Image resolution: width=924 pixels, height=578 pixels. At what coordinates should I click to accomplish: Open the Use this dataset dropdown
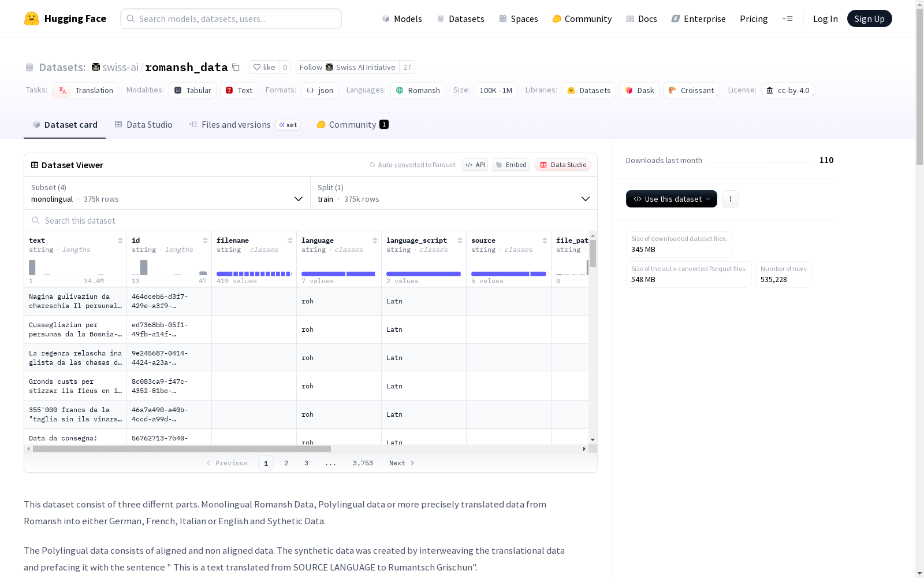tap(672, 199)
